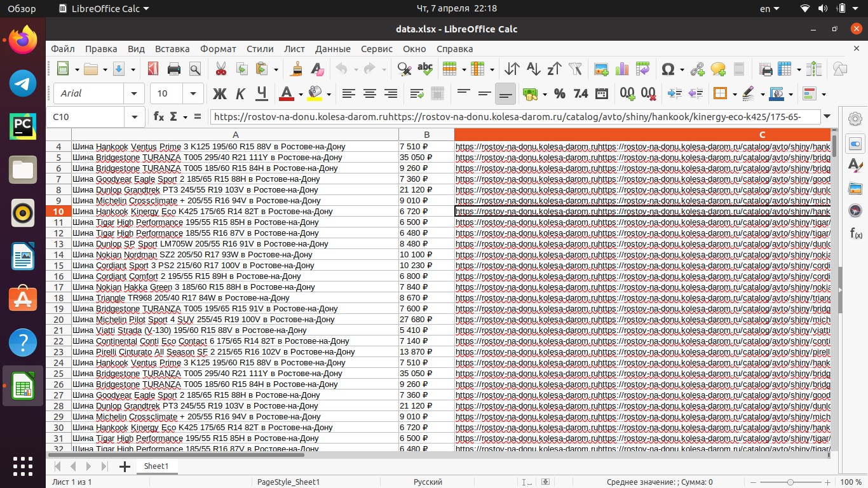The height and width of the screenshot is (488, 868).
Task: Click Clear Direct Formatting icon
Action: (316, 69)
